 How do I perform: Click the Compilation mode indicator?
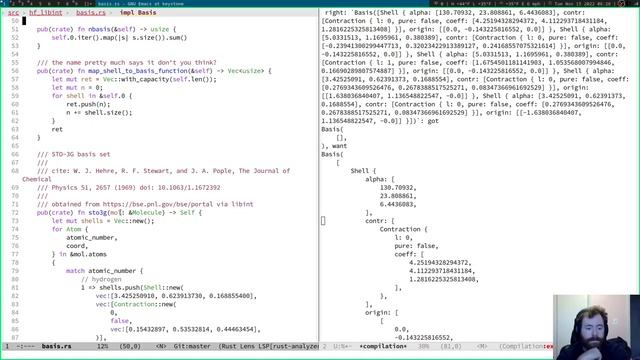click(526, 346)
